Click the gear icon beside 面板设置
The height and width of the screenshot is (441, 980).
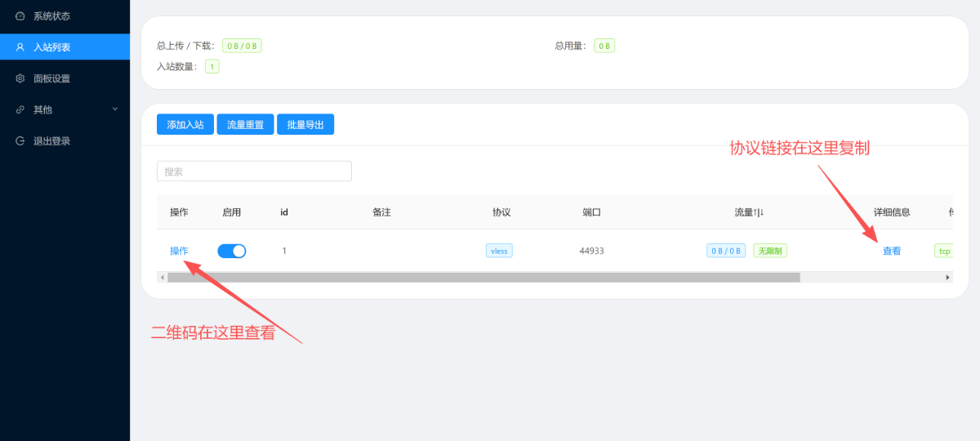(x=20, y=78)
